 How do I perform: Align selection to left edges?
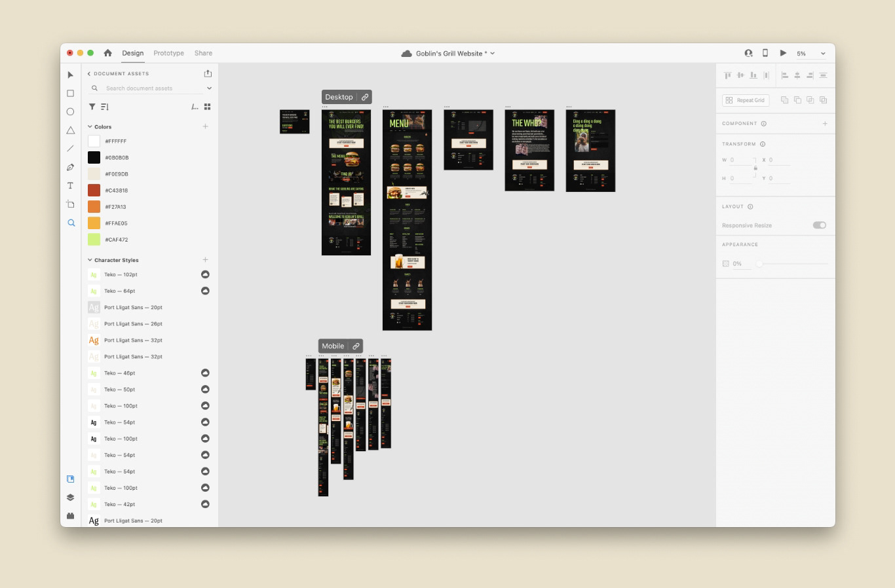point(784,75)
